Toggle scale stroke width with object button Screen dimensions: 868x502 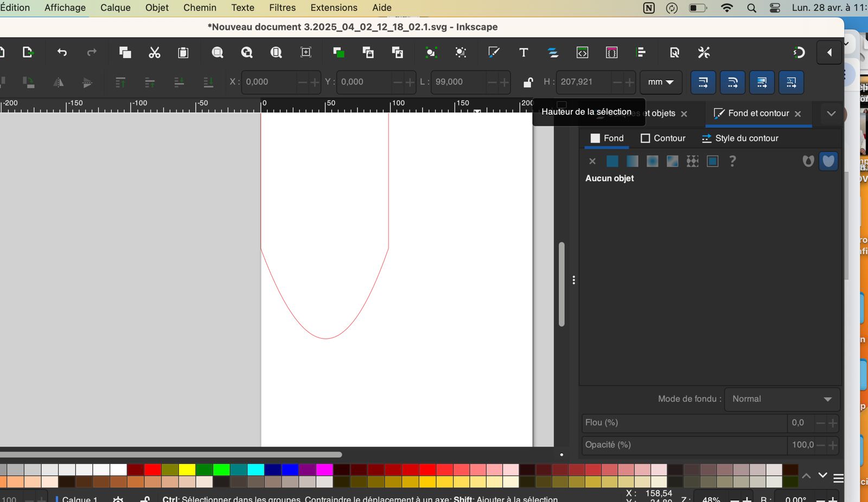click(x=703, y=82)
